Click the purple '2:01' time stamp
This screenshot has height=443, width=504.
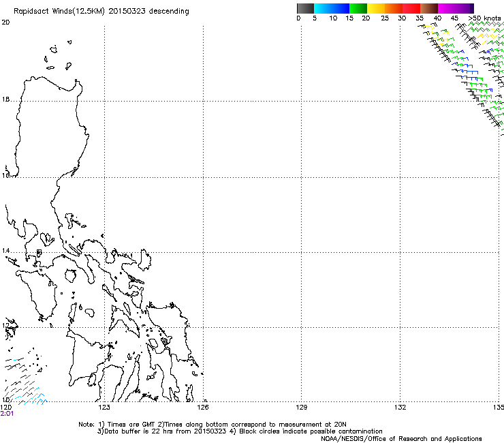coord(7,414)
